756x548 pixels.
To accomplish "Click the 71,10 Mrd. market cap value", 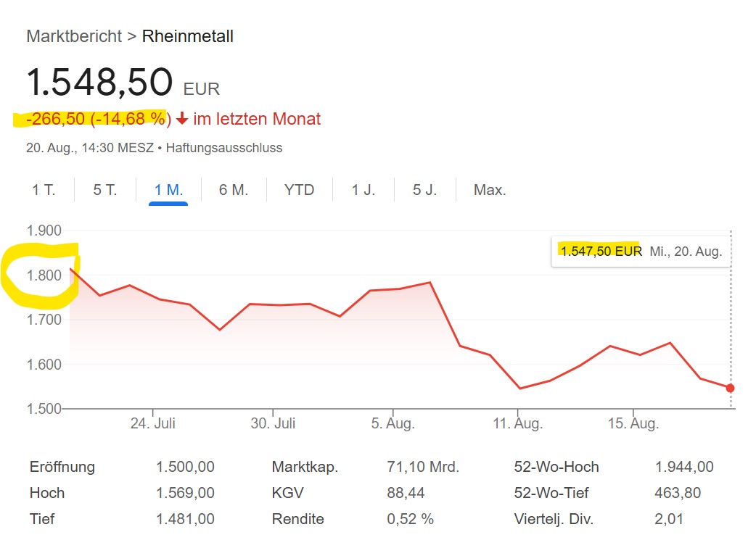I will point(423,467).
